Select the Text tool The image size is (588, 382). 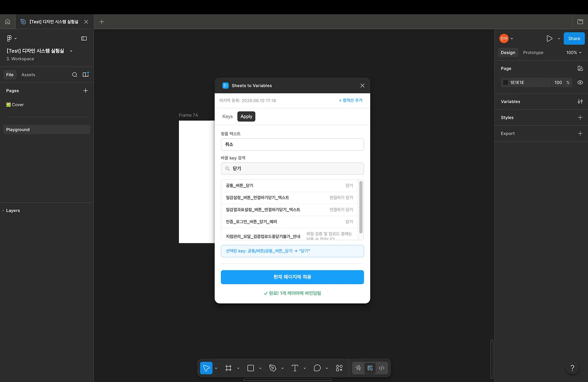coord(295,368)
